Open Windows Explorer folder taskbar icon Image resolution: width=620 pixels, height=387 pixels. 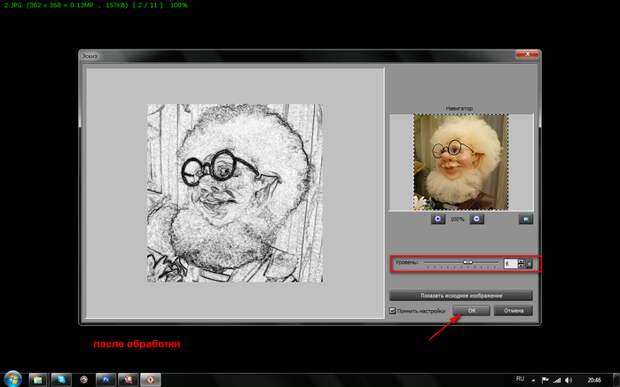[x=39, y=380]
